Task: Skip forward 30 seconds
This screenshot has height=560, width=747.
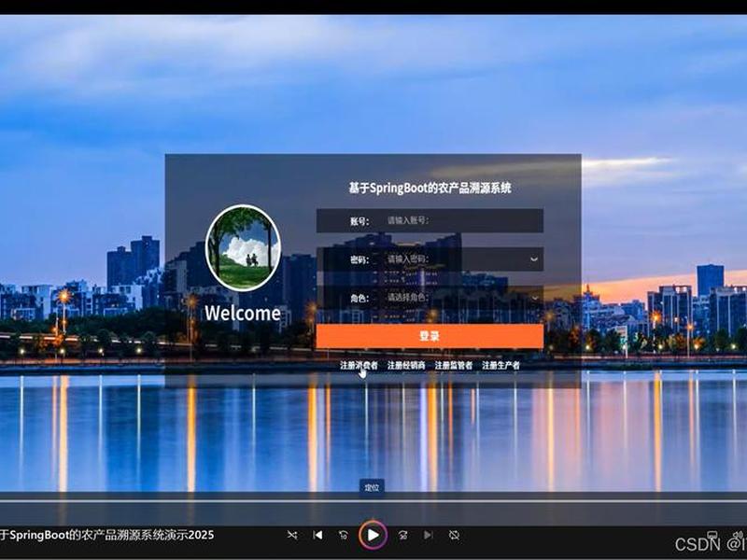Action: coord(403,535)
